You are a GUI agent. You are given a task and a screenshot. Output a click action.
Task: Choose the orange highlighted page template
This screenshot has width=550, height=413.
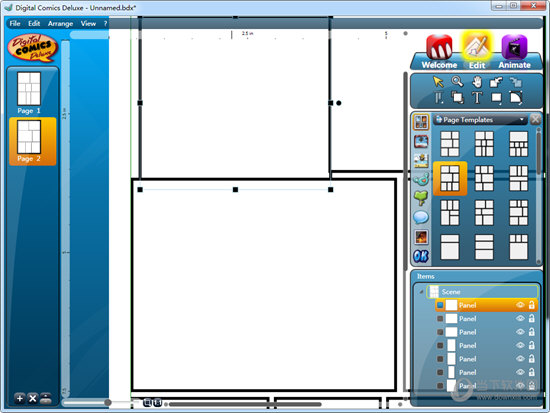450,178
